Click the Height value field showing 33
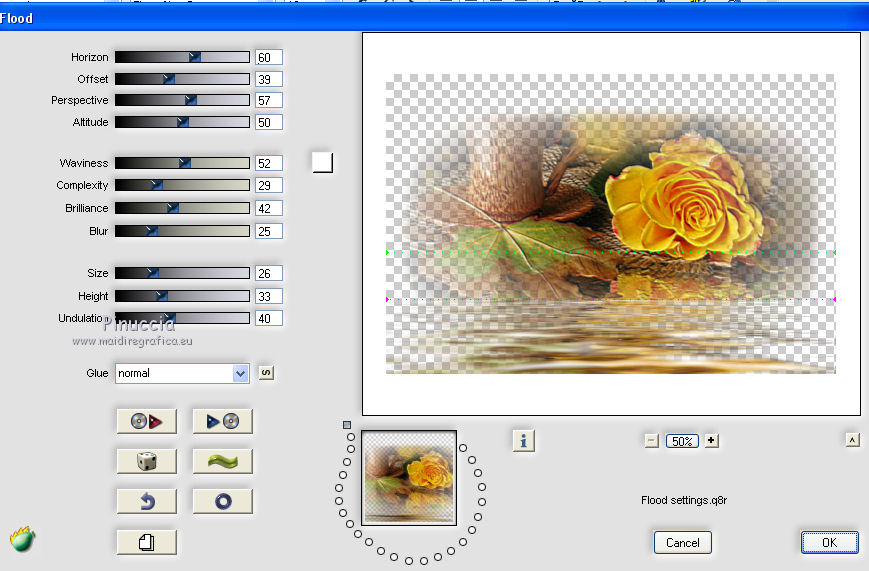This screenshot has height=571, width=869. click(269, 296)
